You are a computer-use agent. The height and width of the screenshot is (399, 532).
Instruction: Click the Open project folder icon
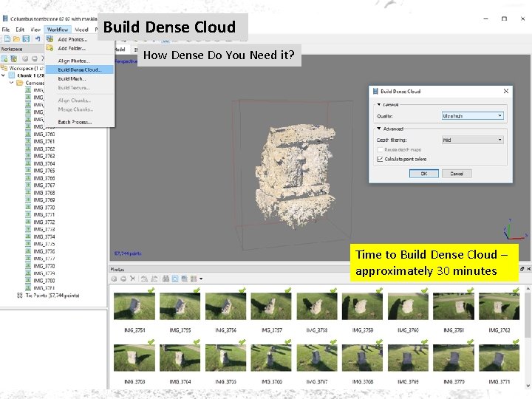16,39
